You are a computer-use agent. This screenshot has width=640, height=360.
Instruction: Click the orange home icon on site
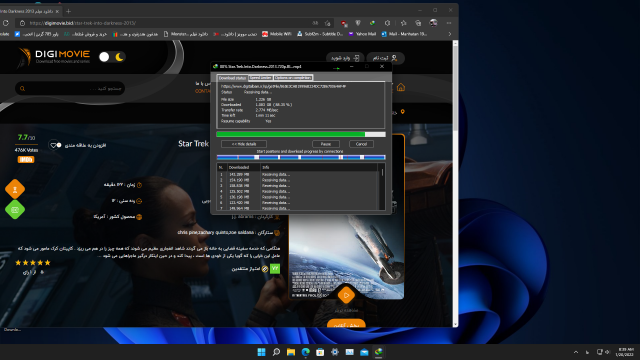[401, 87]
